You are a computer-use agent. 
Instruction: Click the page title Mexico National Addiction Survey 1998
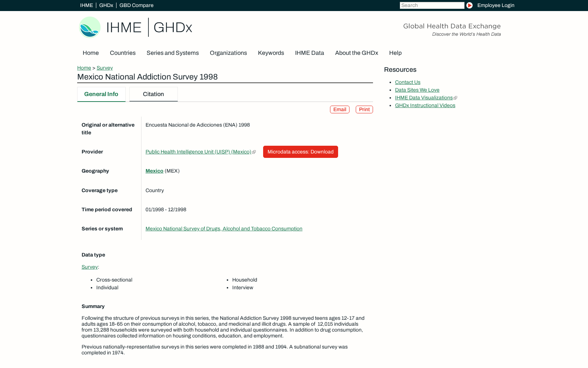147,77
